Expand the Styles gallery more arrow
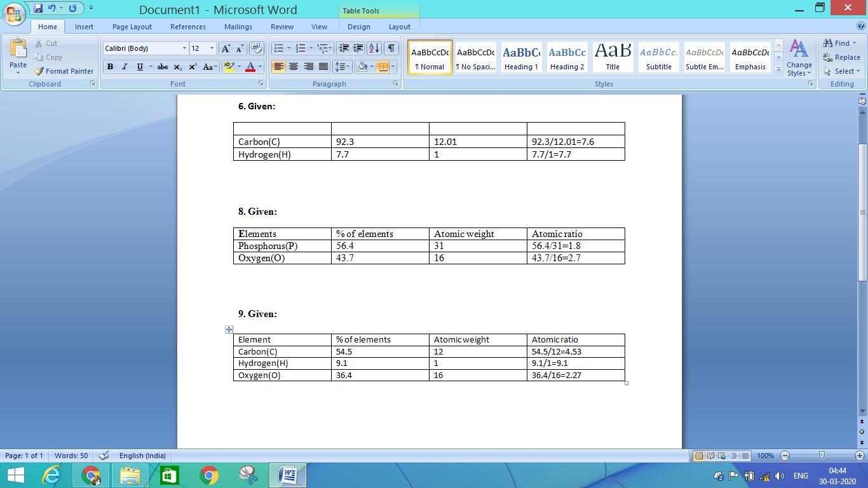Image resolution: width=868 pixels, height=488 pixels. click(x=778, y=70)
